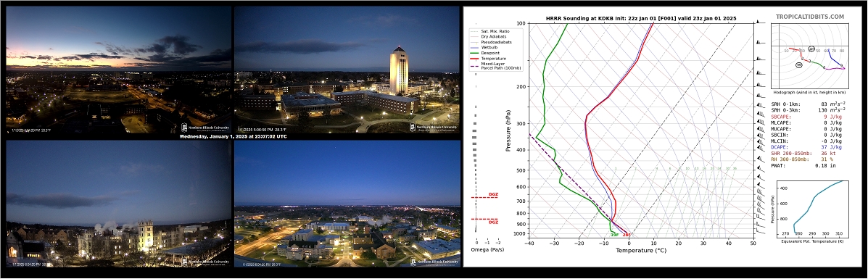Open the webcam image with lit tower
This screenshot has width=868, height=279.
pos(347,69)
